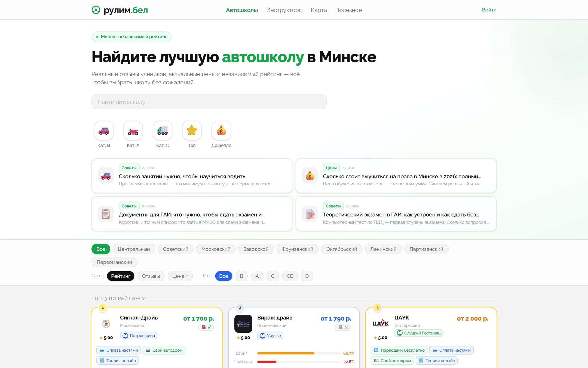Click fuel-not-included badge on Вираж драйв card
Image resolution: width=588 pixels, height=368 pixels.
pos(343,327)
